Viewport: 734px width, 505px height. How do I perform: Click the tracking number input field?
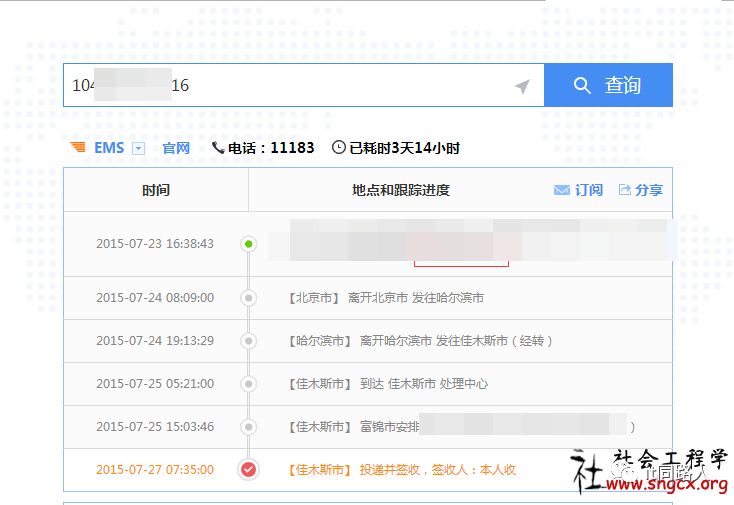click(280, 86)
